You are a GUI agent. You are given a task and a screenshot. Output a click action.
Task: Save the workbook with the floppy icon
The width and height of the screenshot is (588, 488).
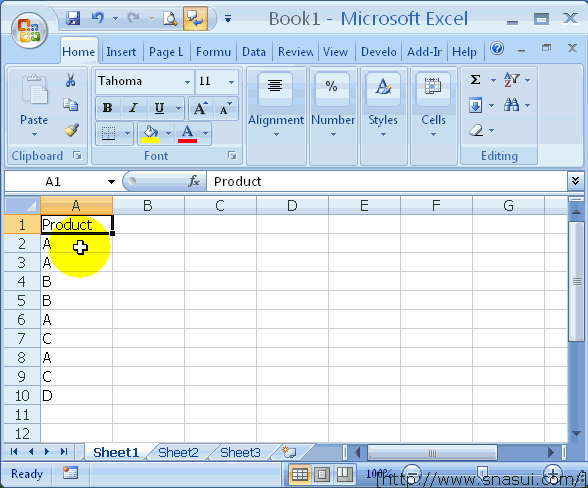click(x=73, y=18)
